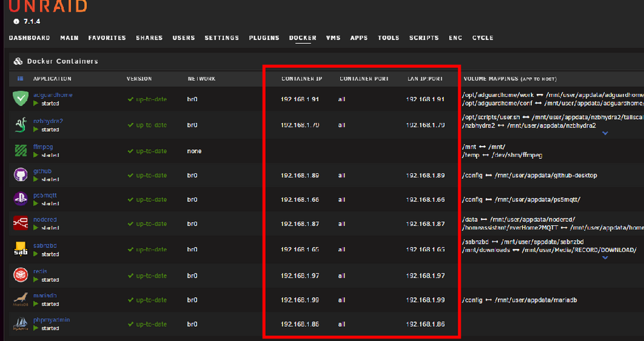Open the Dashboard menu

pyautogui.click(x=30, y=38)
